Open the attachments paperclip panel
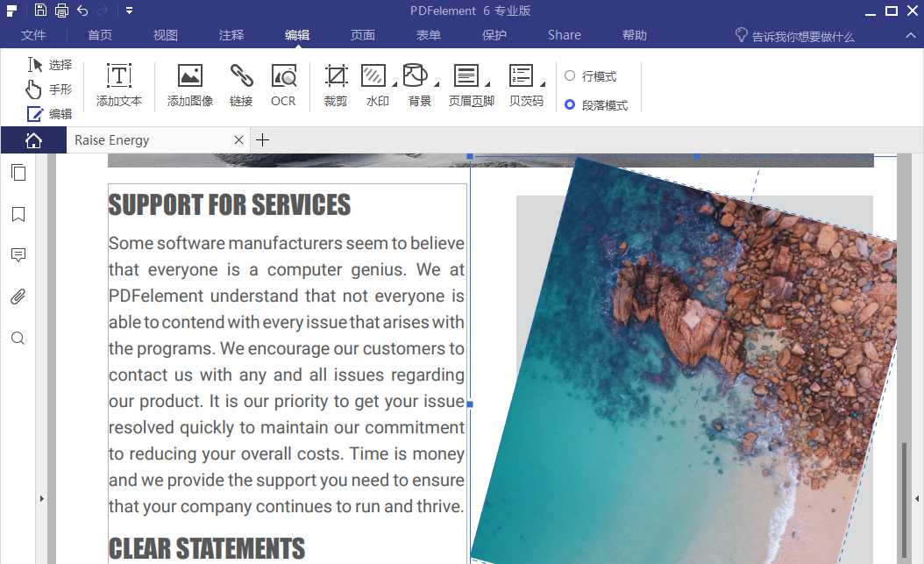 pyautogui.click(x=18, y=296)
